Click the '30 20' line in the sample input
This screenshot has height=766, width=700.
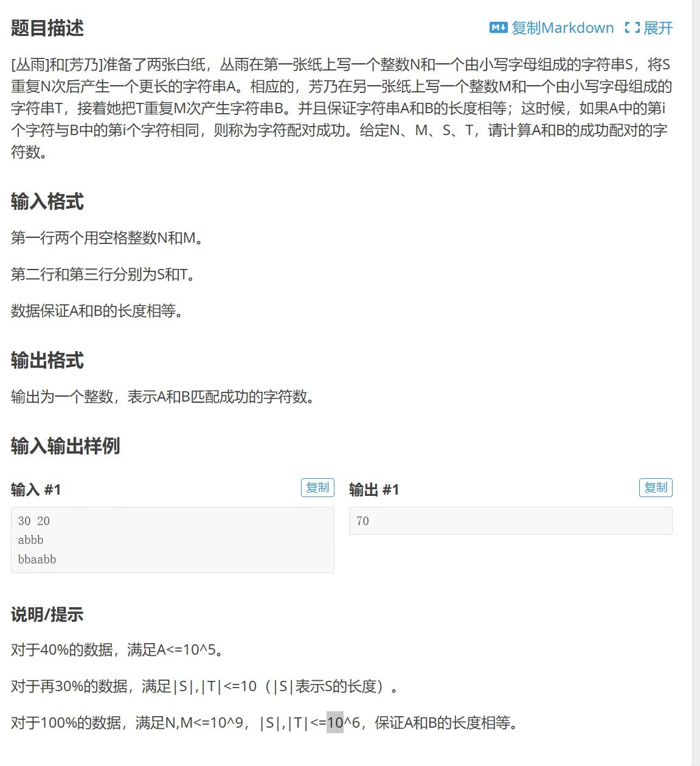tap(34, 521)
